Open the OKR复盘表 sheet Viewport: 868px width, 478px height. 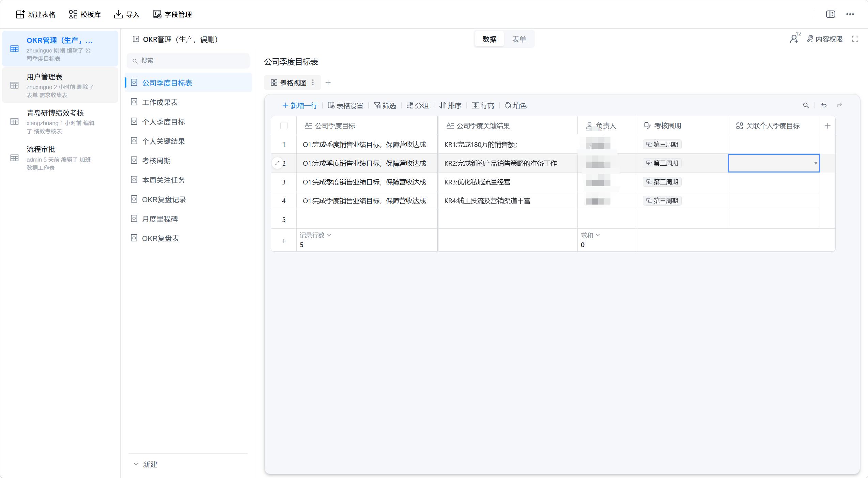tap(188, 238)
